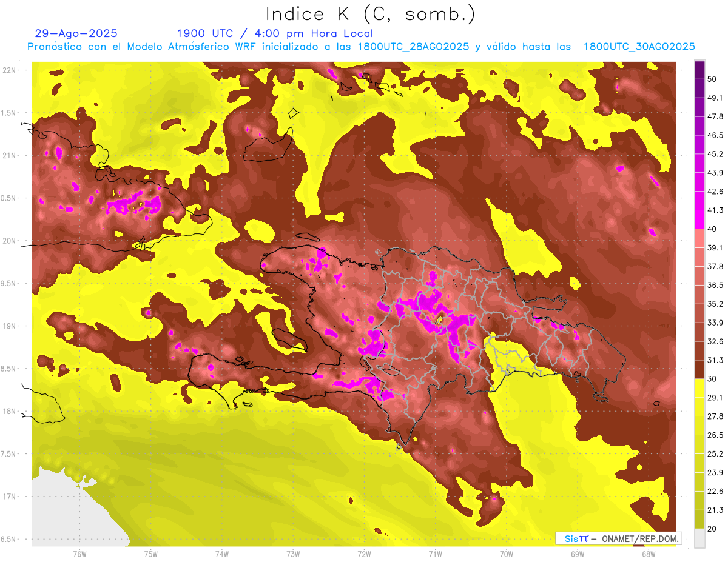The image size is (728, 562).
Task: Click the colorbar value "27.8"
Action: coord(715,416)
